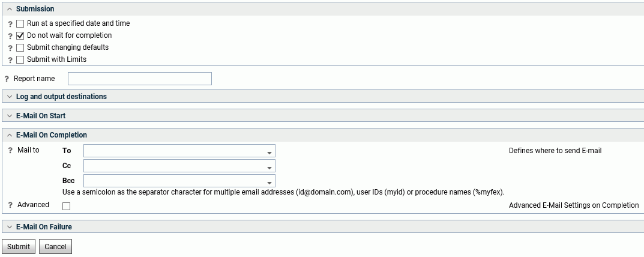The image size is (644, 257).
Task: Open the Cc field dropdown arrow
Action: [x=269, y=168]
